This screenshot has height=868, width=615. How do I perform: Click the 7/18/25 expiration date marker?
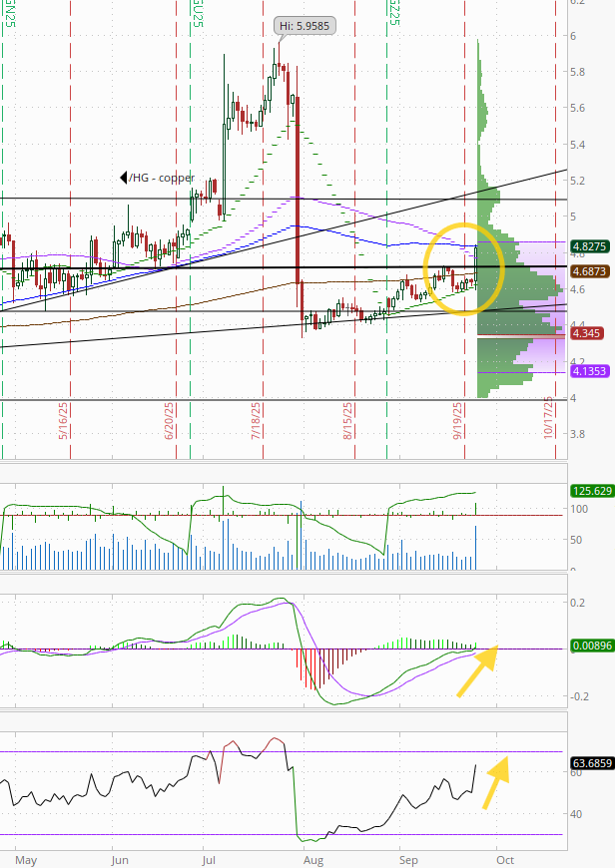click(x=256, y=421)
